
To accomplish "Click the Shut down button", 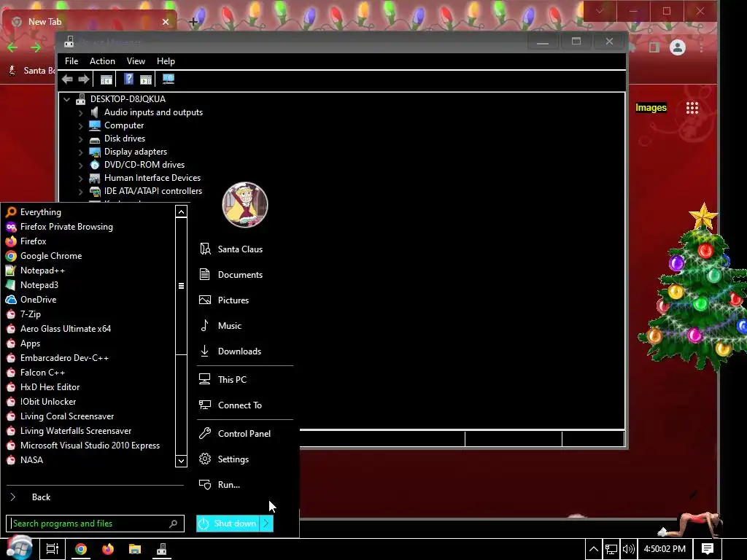I will [x=228, y=524].
